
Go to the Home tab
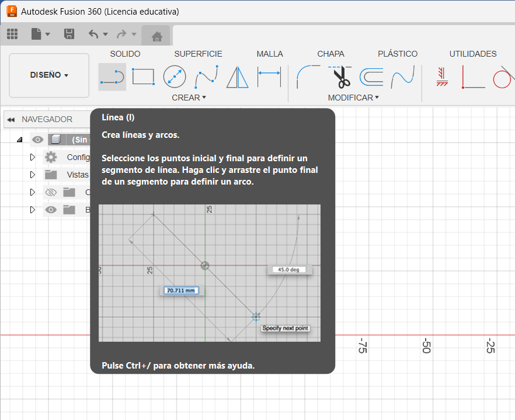coord(156,36)
